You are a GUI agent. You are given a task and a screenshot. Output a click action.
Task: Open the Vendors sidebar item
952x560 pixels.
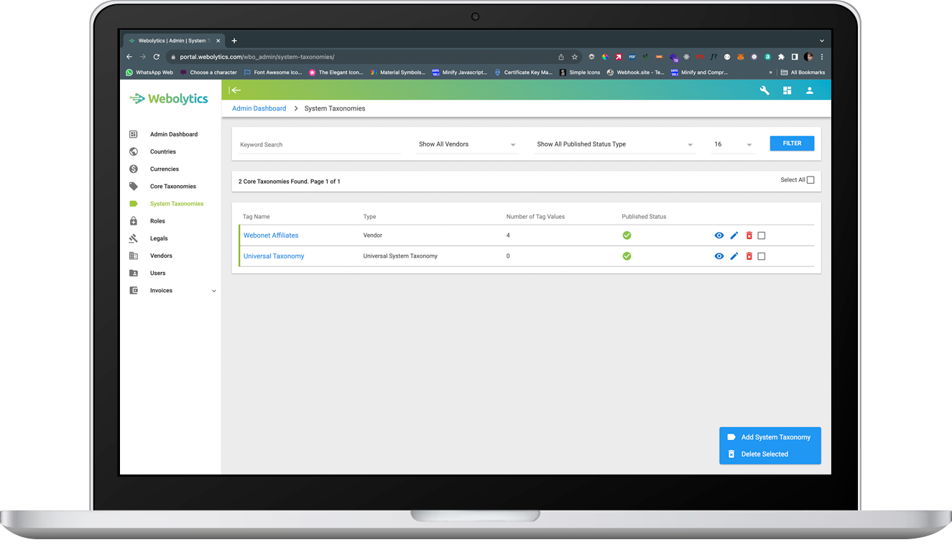[161, 256]
